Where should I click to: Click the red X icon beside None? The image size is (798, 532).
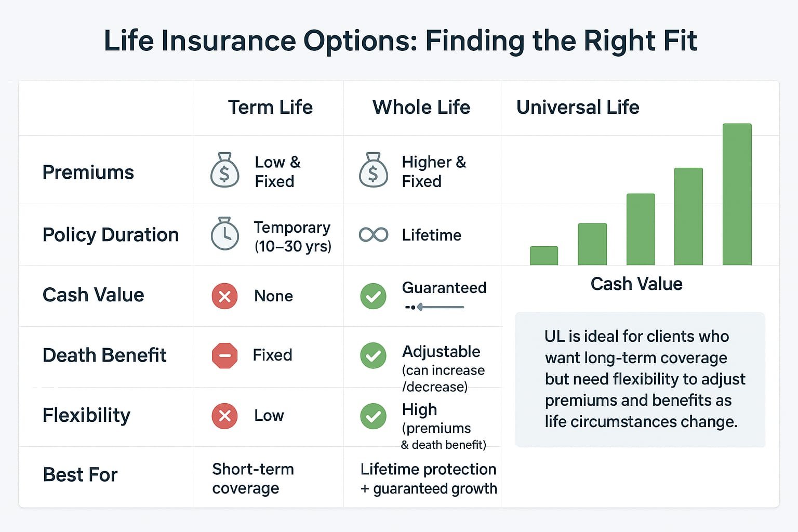click(224, 296)
